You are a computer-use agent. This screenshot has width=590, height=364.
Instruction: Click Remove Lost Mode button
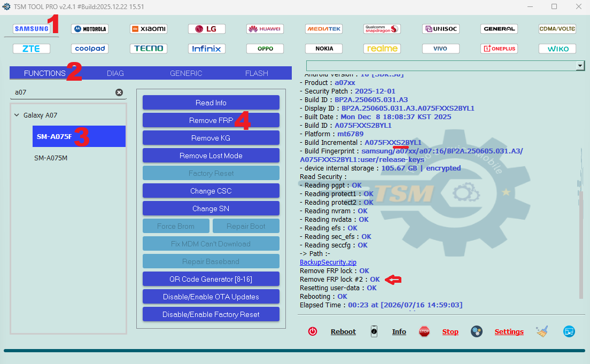[211, 156]
